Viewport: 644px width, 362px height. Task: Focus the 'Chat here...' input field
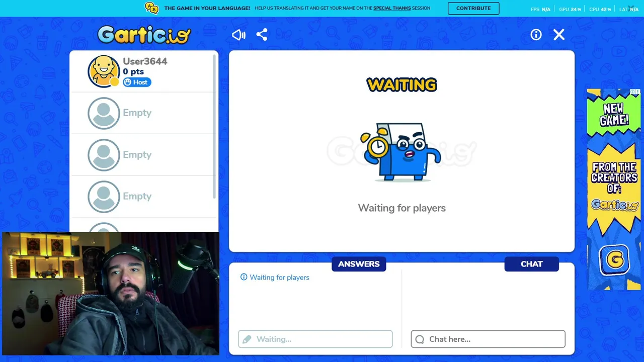click(488, 339)
